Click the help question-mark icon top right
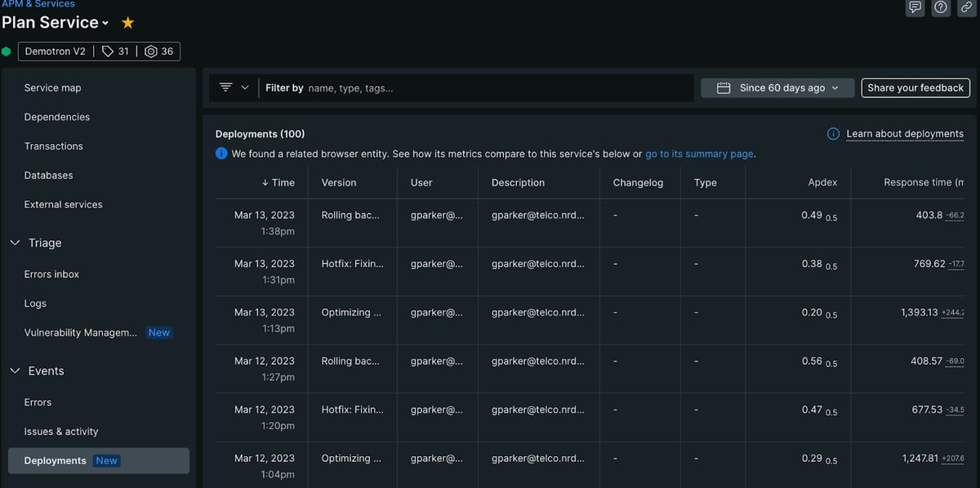 [940, 7]
